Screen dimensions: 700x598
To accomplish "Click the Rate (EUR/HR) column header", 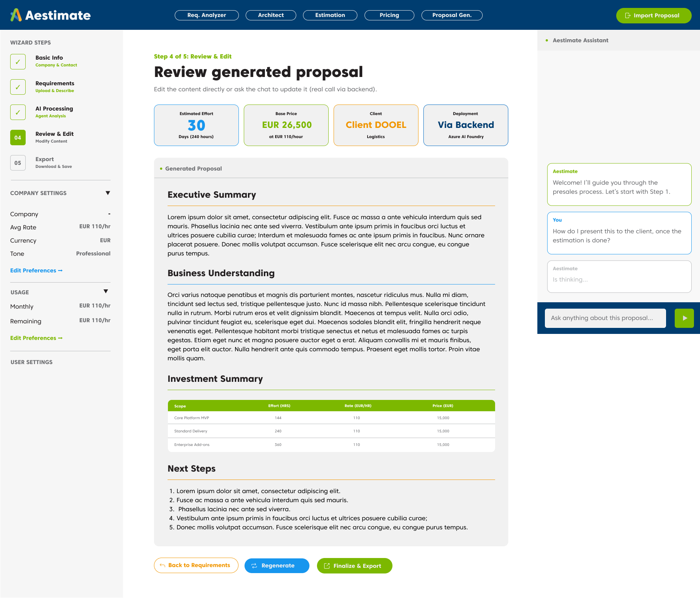I will [x=358, y=406].
